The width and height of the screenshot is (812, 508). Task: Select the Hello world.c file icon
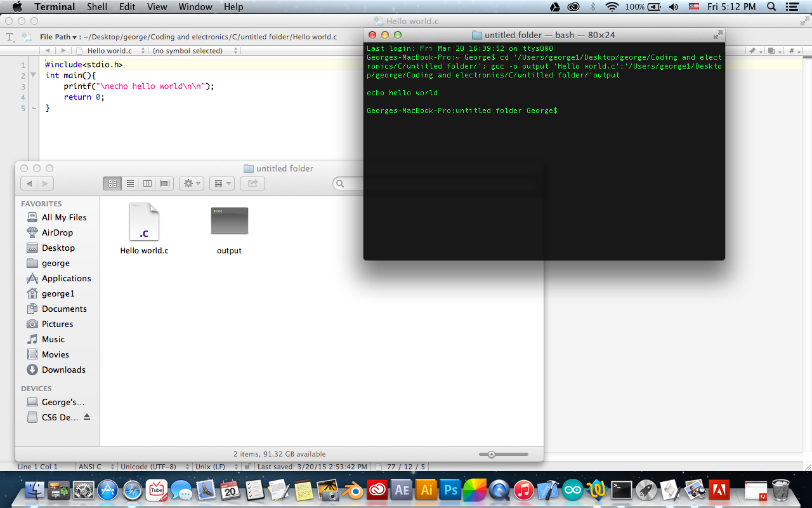click(x=144, y=222)
